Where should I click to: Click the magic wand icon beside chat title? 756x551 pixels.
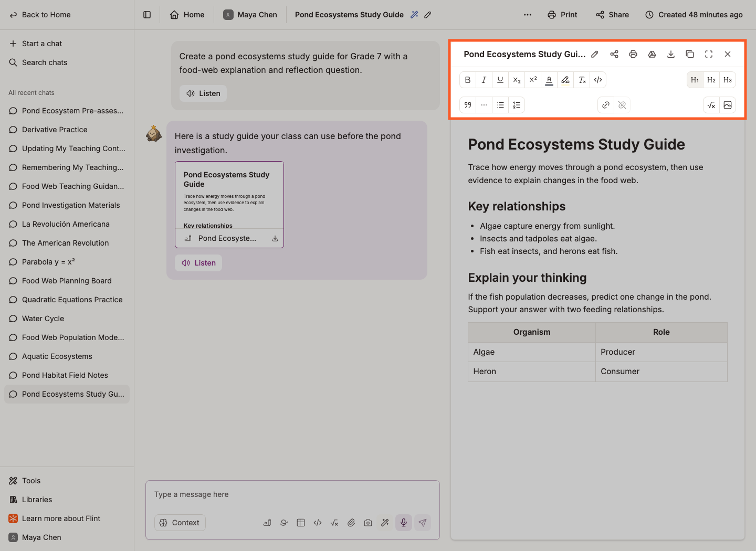click(x=414, y=15)
